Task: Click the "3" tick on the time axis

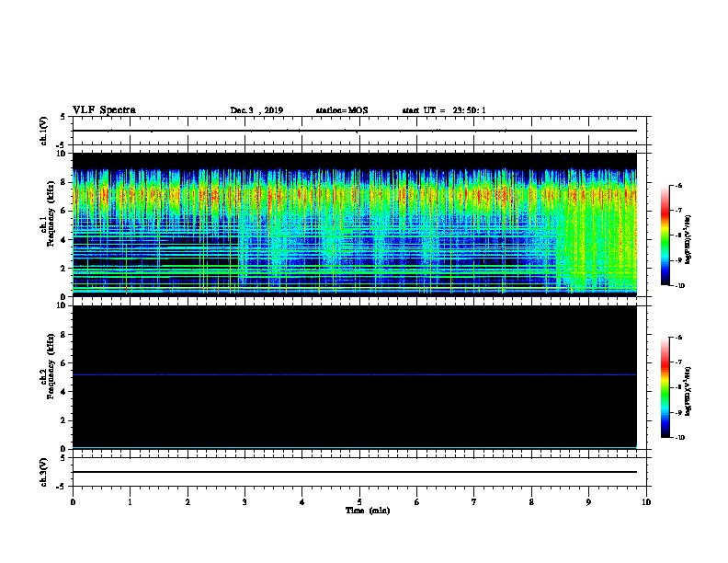Action: (245, 502)
